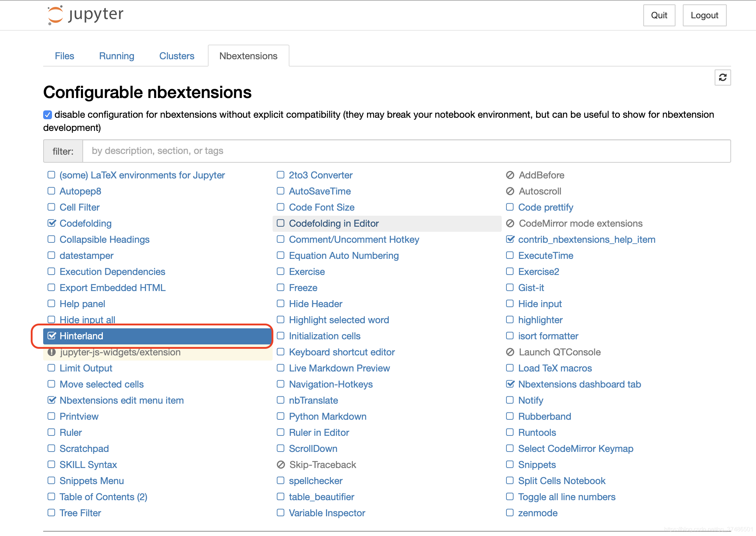Uncheck the disable configuration compatibility checkbox
Screen dimensions: 756x536
pyautogui.click(x=48, y=115)
